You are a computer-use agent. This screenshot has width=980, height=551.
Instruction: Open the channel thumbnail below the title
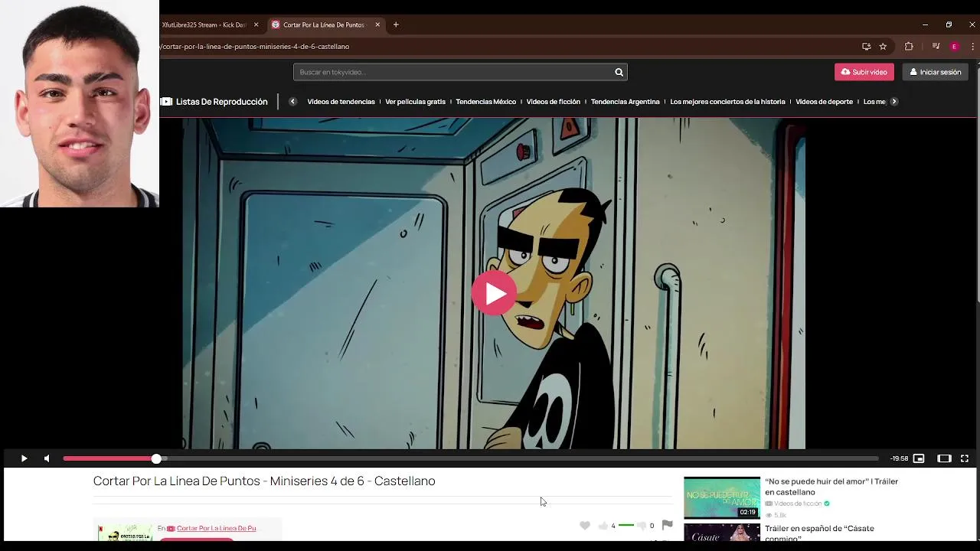pyautogui.click(x=126, y=532)
